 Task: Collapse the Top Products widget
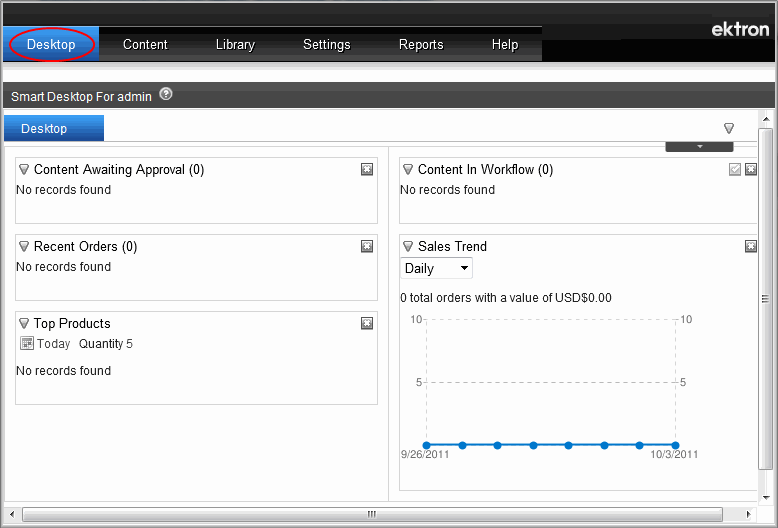point(24,324)
